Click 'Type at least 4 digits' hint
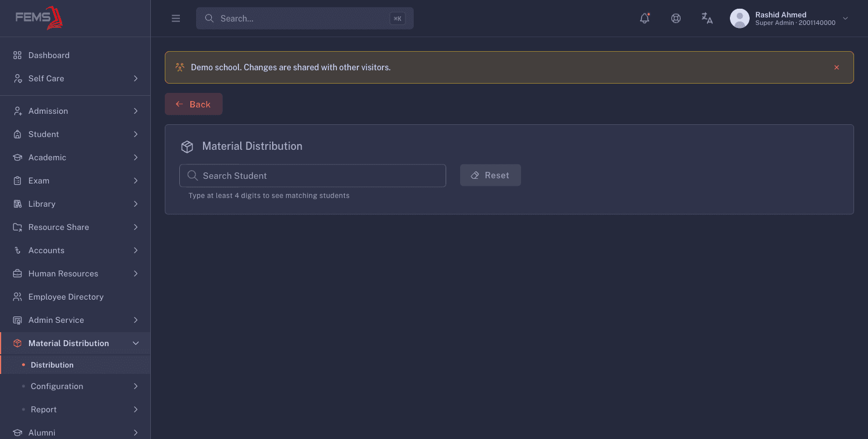The width and height of the screenshot is (868, 439). pyautogui.click(x=269, y=196)
